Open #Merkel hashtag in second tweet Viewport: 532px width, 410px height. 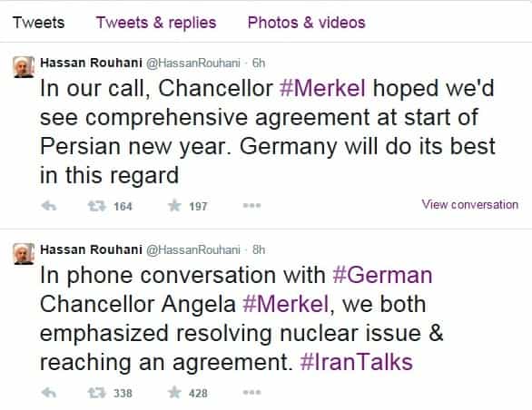[x=286, y=304]
